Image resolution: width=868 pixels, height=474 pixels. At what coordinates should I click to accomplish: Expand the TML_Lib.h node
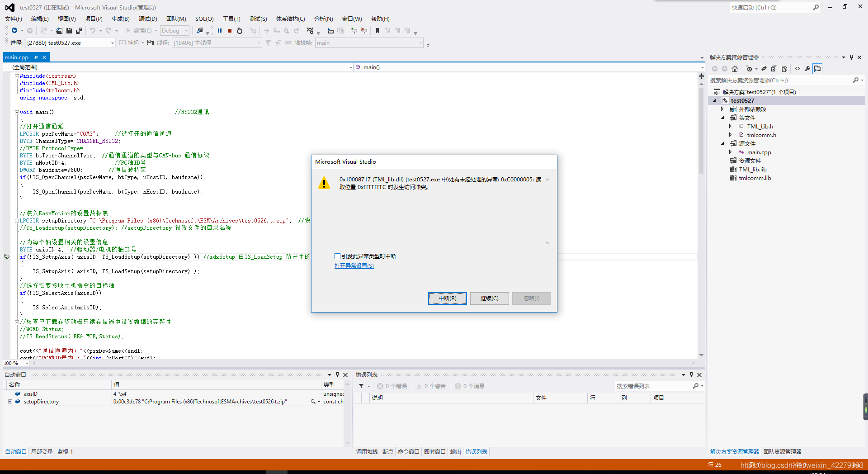click(730, 127)
